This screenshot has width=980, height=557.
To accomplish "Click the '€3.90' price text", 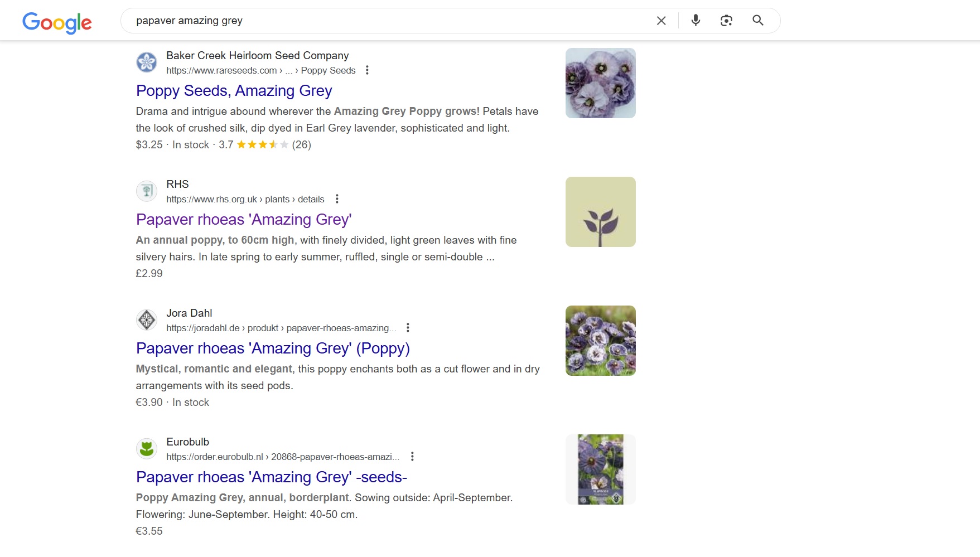I will (x=149, y=402).
